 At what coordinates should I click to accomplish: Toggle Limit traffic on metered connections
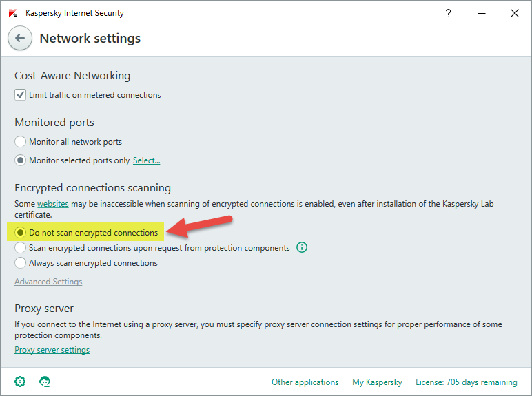pyautogui.click(x=21, y=95)
